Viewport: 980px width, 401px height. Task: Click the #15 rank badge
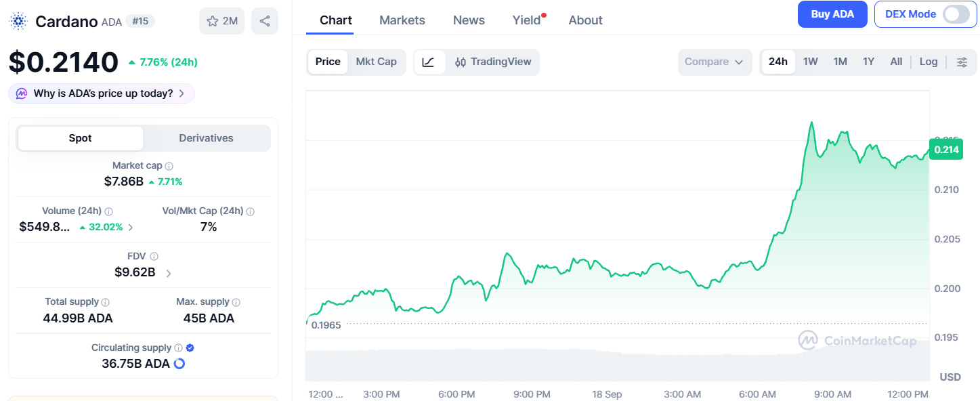140,21
